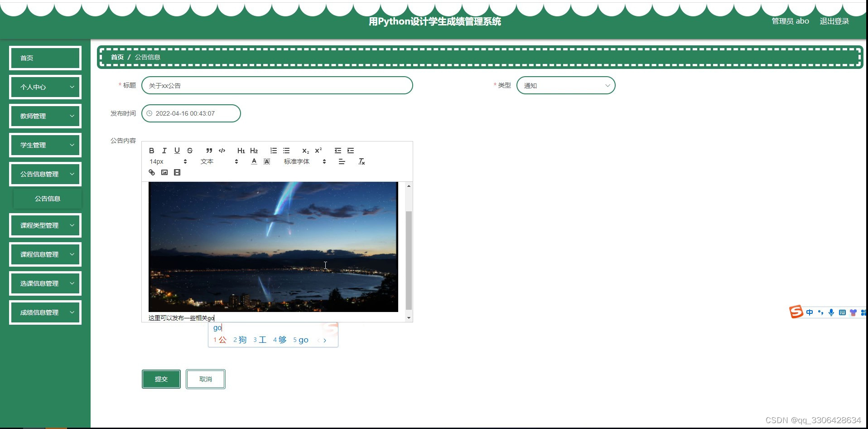Screen dimensions: 868x429
Task: Insert a video into the announcement
Action: pos(177,172)
